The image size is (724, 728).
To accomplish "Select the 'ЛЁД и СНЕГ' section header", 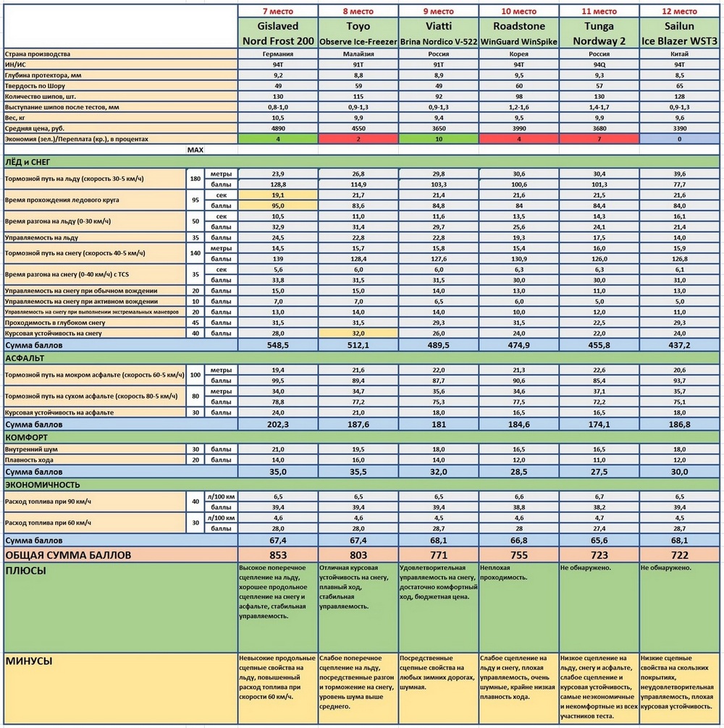I will point(362,162).
